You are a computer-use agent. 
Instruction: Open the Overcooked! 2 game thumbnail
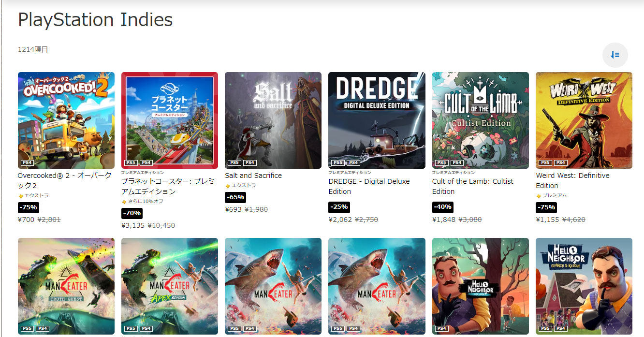[x=66, y=120]
